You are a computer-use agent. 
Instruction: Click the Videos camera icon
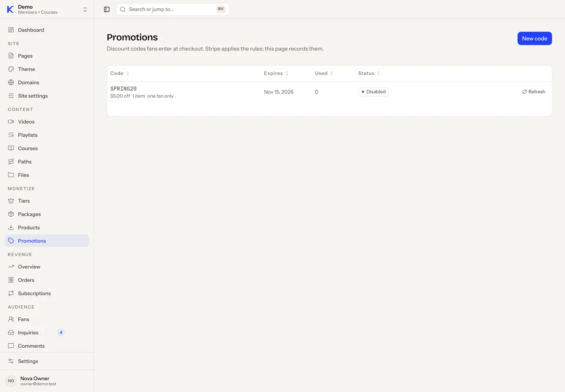(x=11, y=122)
